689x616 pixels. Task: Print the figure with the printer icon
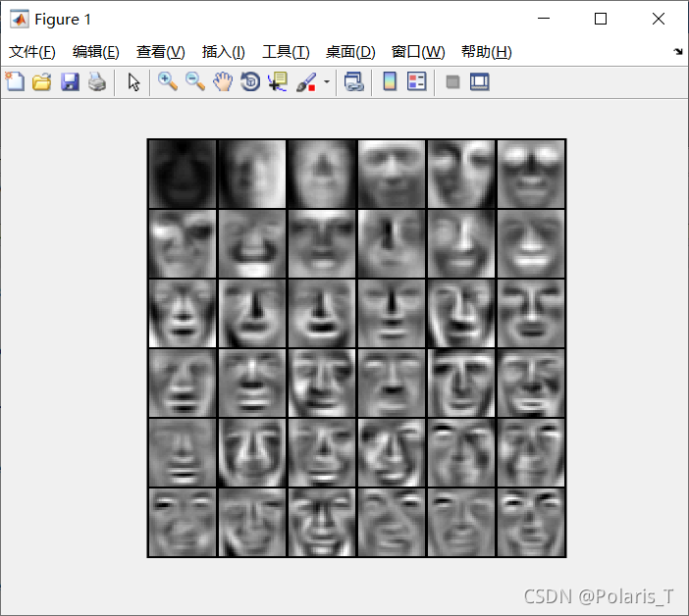[97, 82]
